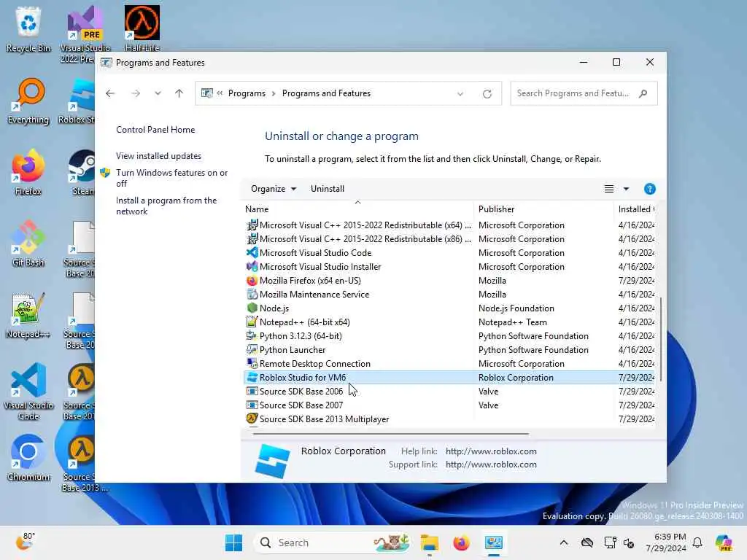Open the Everything search desktop icon

[28, 101]
